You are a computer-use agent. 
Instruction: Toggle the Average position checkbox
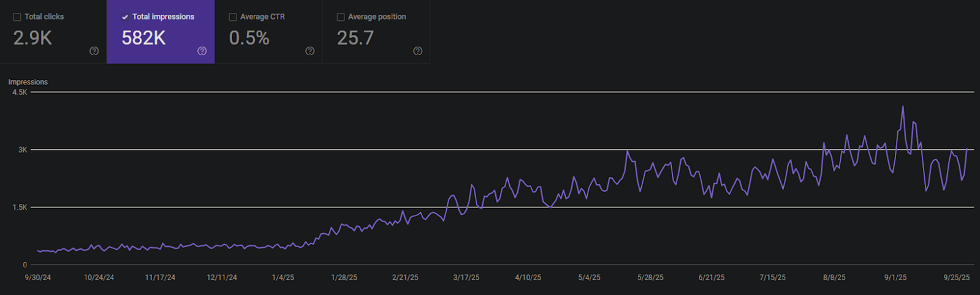coord(341,17)
